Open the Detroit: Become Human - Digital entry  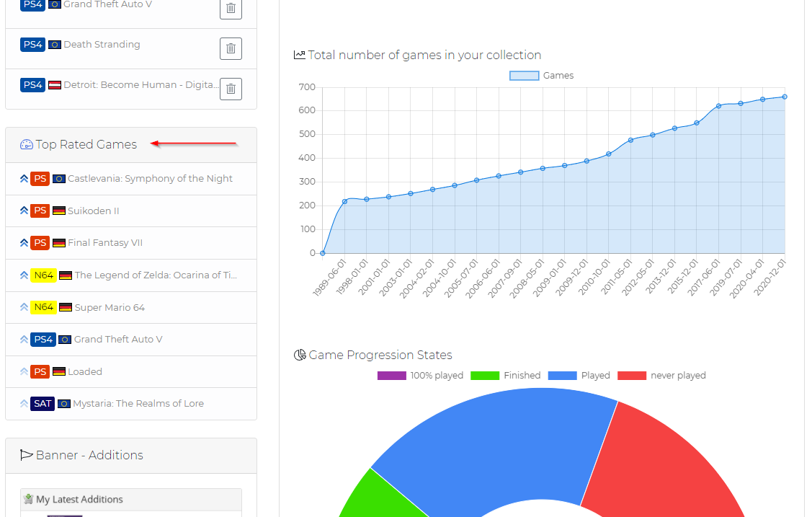[x=140, y=85]
